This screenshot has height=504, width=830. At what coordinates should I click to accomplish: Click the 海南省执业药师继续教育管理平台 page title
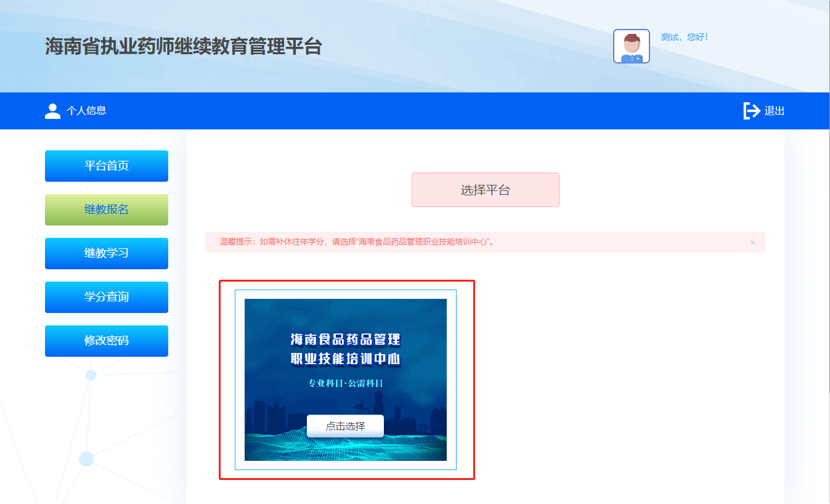[x=183, y=46]
